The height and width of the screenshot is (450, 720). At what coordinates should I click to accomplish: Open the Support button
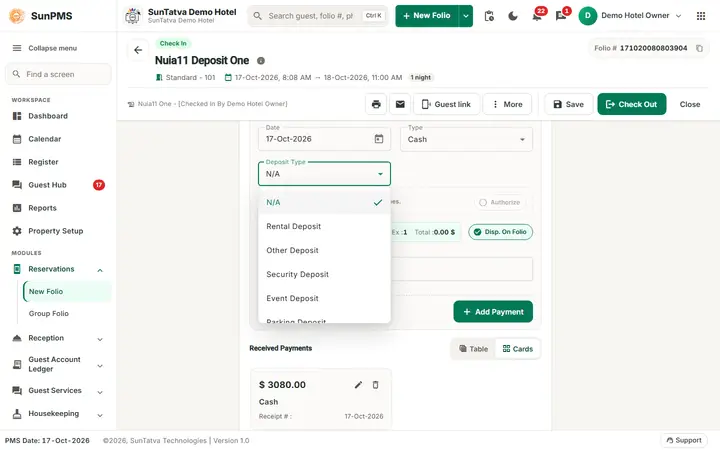(684, 440)
